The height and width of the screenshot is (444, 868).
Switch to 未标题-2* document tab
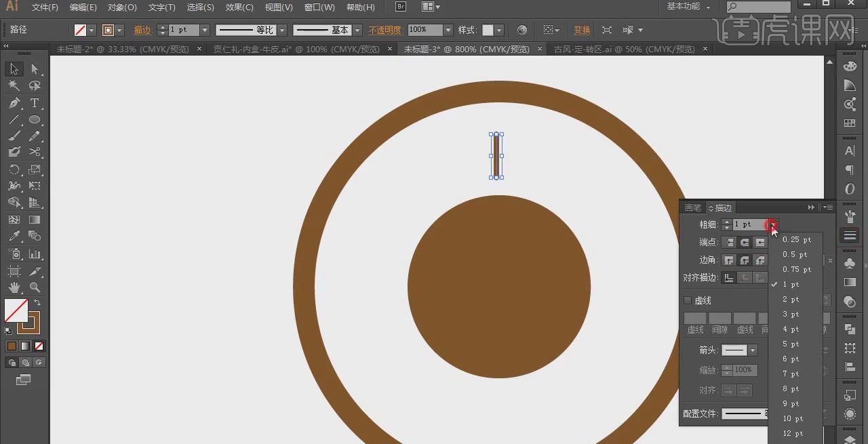click(124, 49)
